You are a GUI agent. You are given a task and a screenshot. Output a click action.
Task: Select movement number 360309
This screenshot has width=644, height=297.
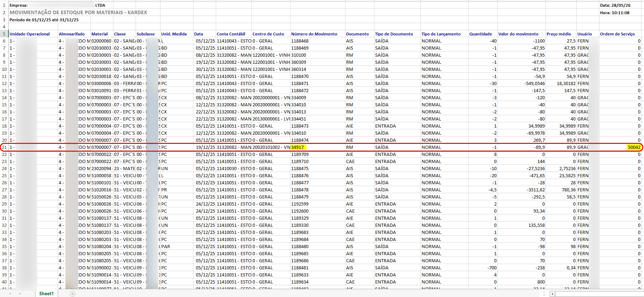(x=299, y=62)
